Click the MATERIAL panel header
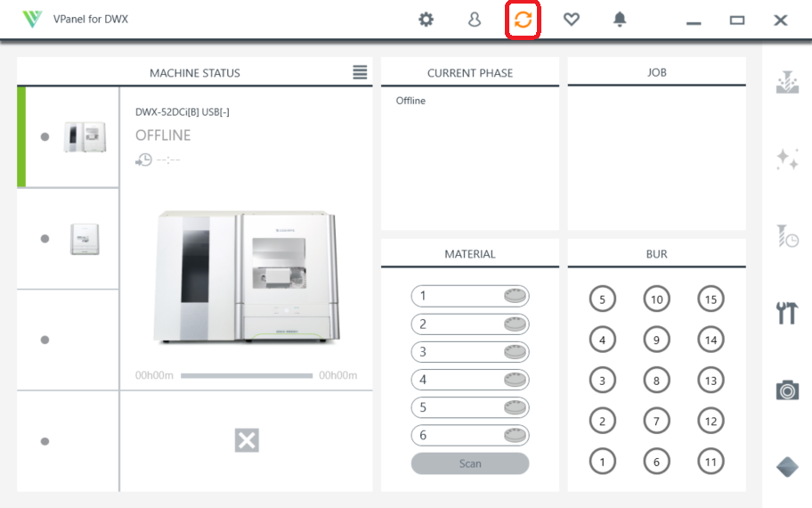 [470, 254]
